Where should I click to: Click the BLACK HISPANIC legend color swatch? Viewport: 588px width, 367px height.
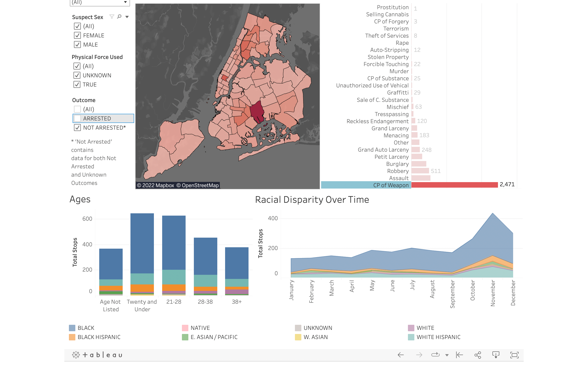point(72,337)
